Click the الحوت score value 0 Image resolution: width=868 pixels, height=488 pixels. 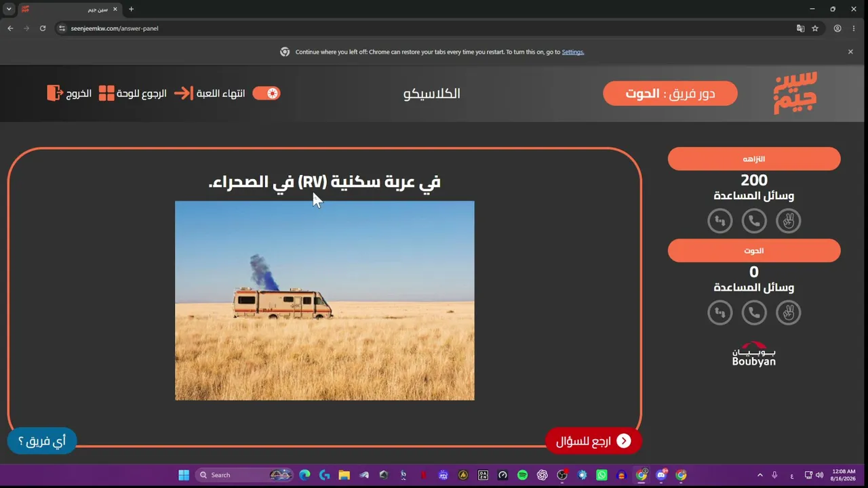click(754, 272)
